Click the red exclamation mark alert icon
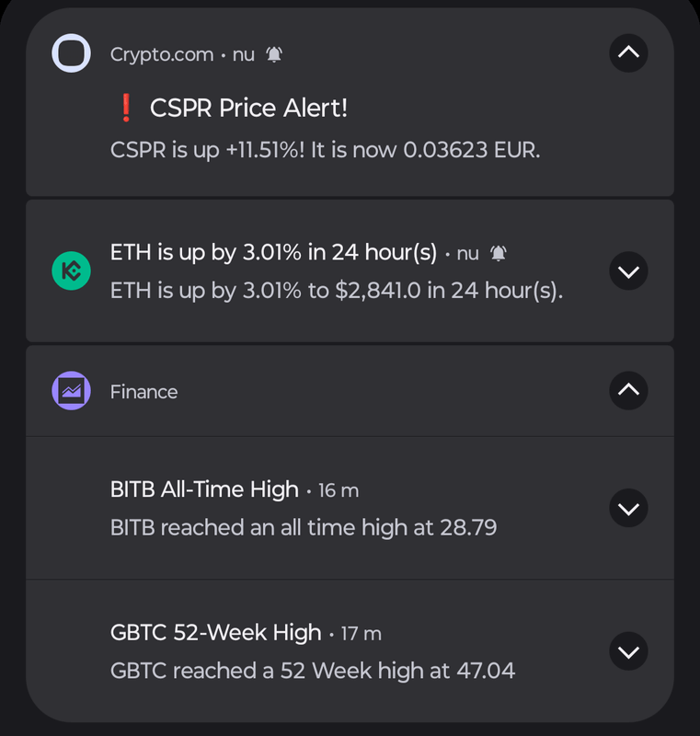This screenshot has height=736, width=700. pos(127,109)
